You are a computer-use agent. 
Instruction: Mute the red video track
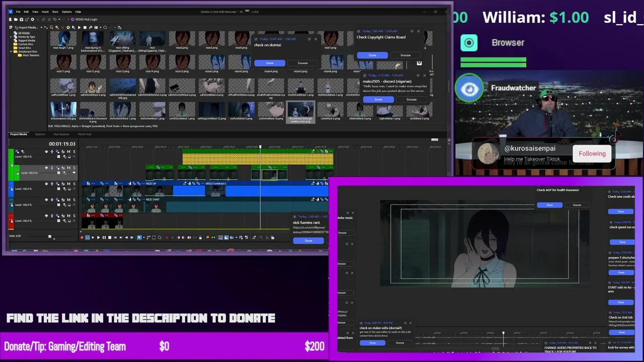[68, 216]
